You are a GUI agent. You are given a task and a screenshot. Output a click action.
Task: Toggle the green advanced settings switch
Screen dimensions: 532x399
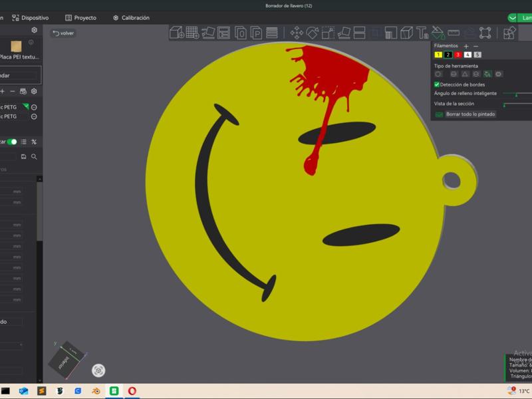[x=12, y=142]
